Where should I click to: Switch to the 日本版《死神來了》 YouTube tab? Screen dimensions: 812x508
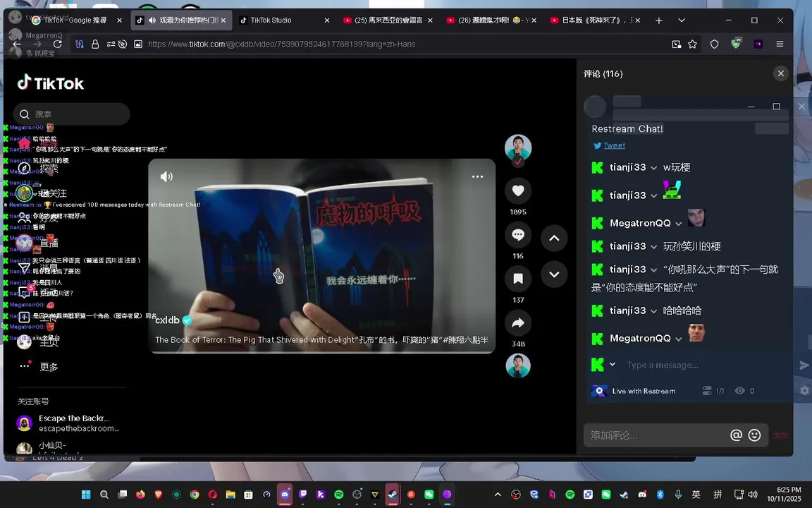point(594,20)
